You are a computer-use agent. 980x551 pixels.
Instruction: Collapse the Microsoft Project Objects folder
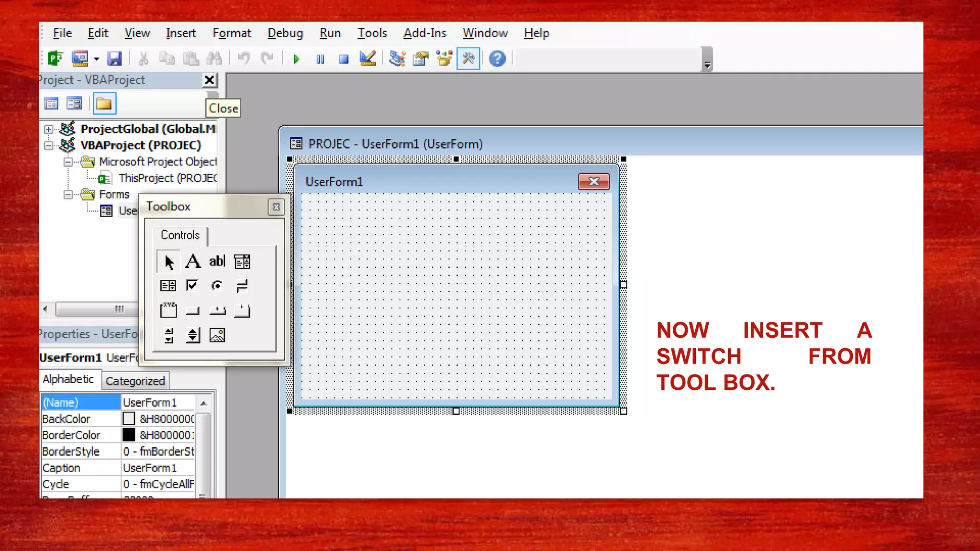68,162
